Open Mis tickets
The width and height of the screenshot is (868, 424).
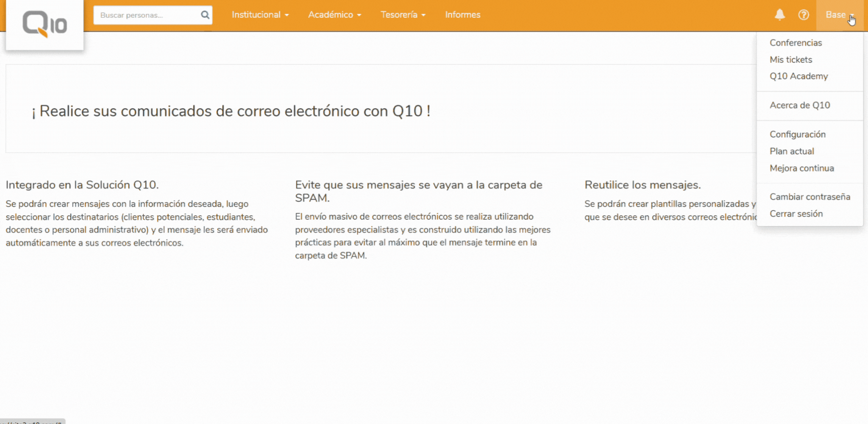click(x=791, y=59)
